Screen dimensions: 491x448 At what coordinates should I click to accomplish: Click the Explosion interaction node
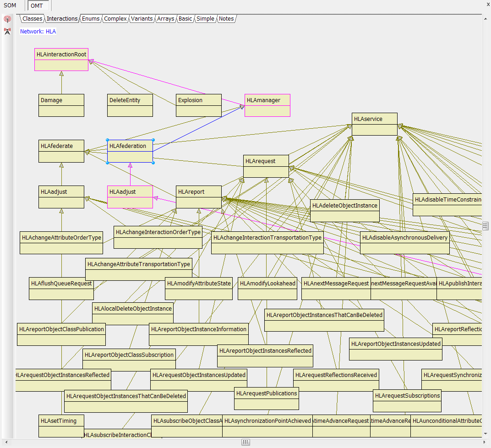pyautogui.click(x=199, y=105)
